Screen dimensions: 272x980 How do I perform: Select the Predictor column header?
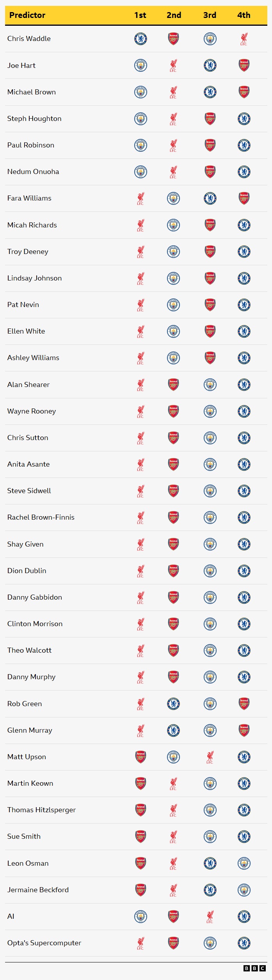[27, 15]
